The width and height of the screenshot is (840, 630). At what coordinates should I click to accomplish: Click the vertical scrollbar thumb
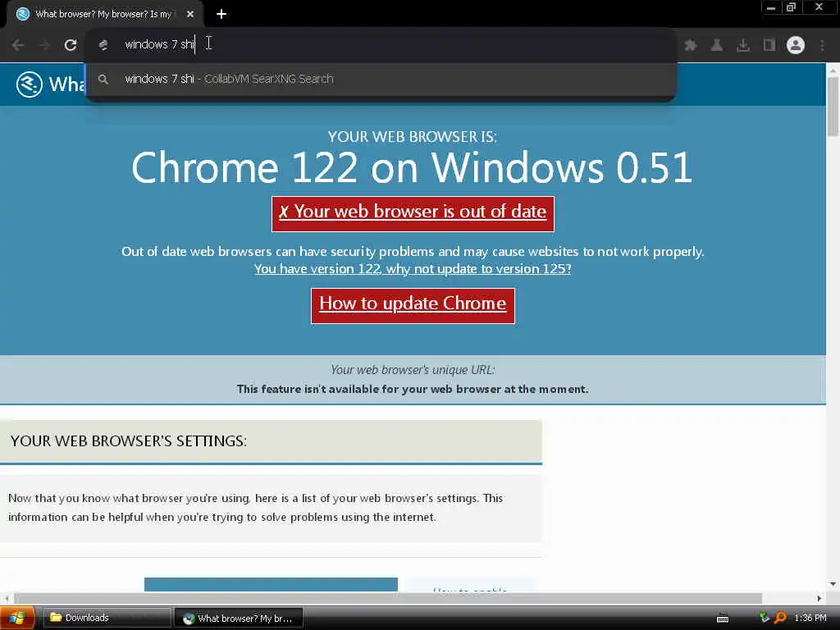(833, 106)
